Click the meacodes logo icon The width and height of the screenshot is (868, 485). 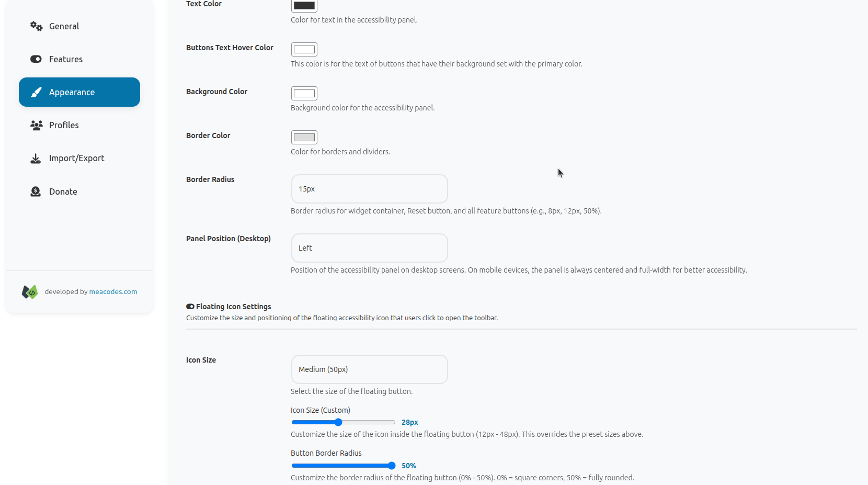click(30, 292)
